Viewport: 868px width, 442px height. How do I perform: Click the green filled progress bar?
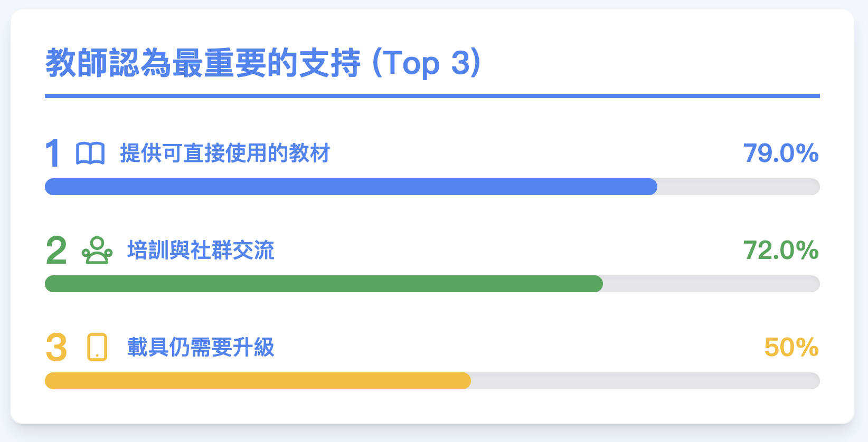click(323, 284)
